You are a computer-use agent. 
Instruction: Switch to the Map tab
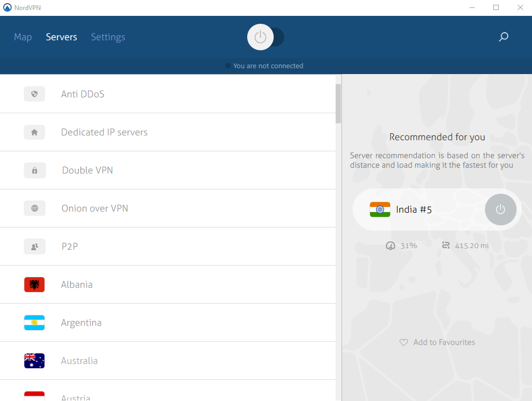pyautogui.click(x=23, y=37)
